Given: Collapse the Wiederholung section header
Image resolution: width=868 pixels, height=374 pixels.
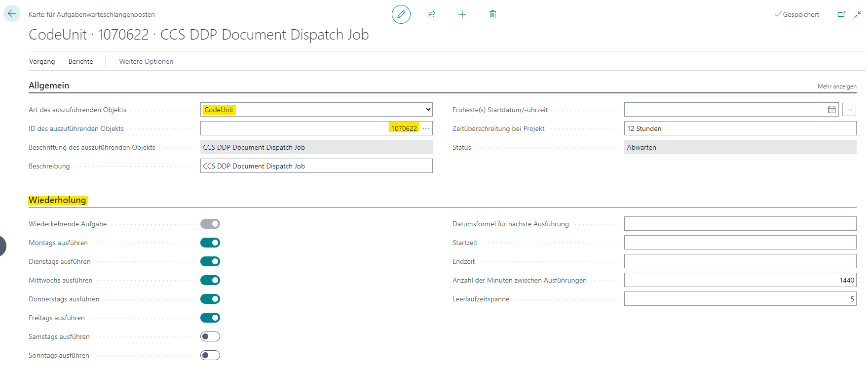Looking at the screenshot, I should pyautogui.click(x=57, y=200).
